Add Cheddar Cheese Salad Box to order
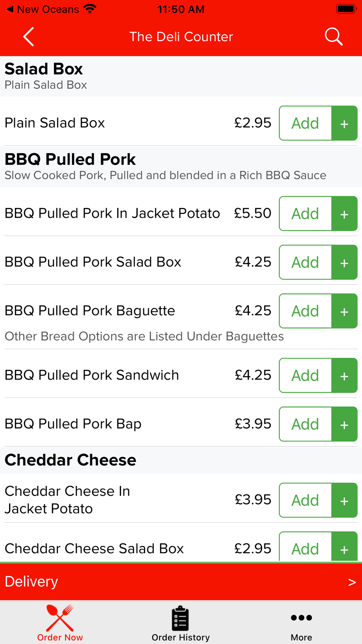This screenshot has height=644, width=362. point(305,548)
